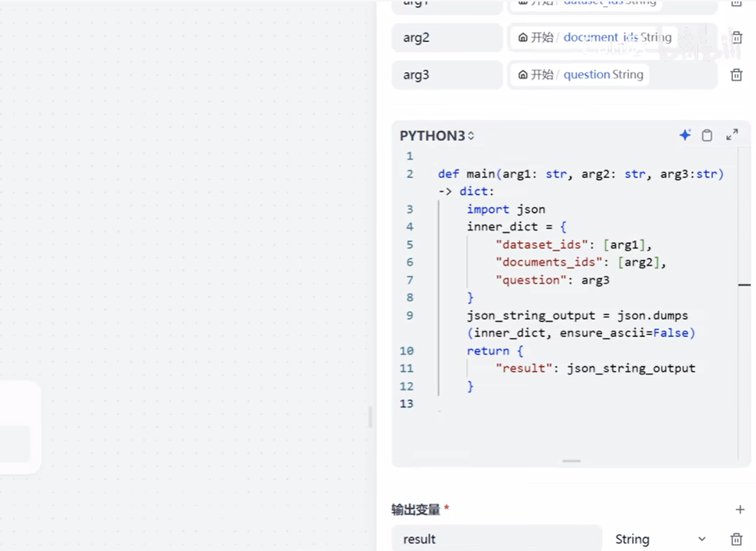The image size is (756, 551).
Task: Select the document_ids variable reference for arg2
Action: coord(594,37)
